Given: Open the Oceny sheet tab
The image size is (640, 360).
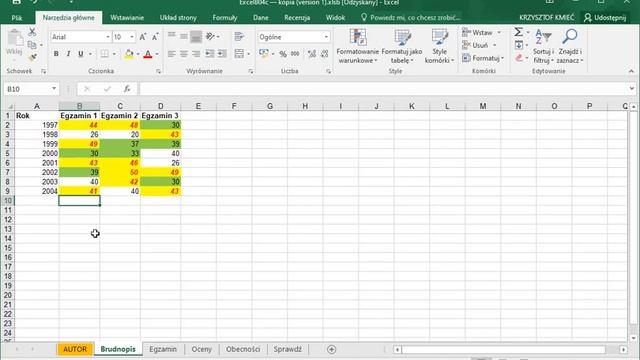Looking at the screenshot, I should click(x=202, y=349).
